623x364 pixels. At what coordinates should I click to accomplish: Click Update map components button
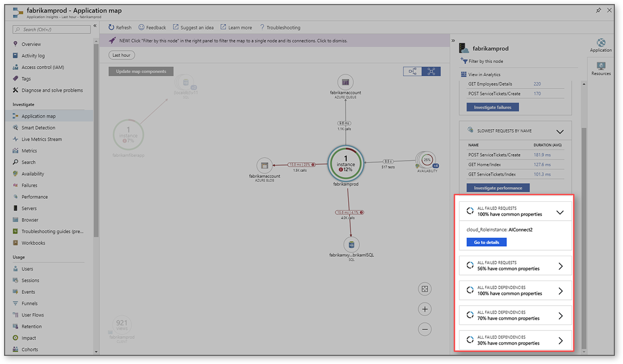point(141,72)
